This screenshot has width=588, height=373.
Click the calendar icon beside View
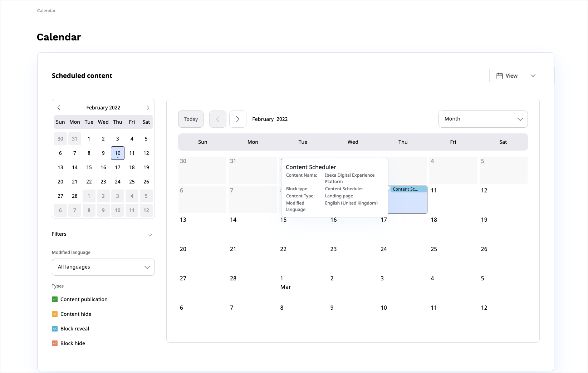[500, 76]
